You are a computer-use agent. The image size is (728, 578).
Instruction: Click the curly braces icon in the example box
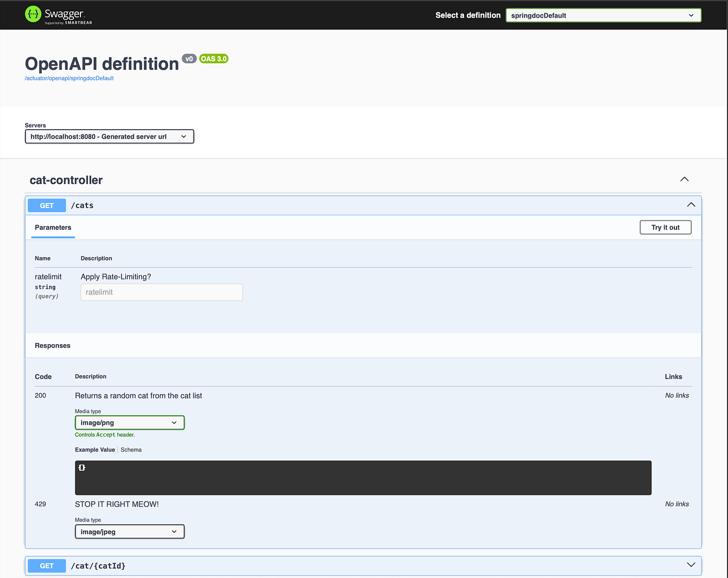81,467
